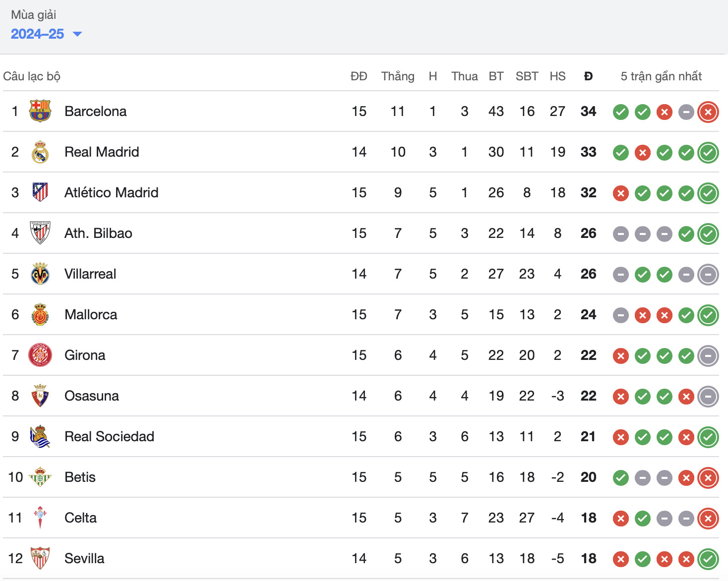
Task: Click Villarreal's latest match draw icon
Action: pos(708,275)
